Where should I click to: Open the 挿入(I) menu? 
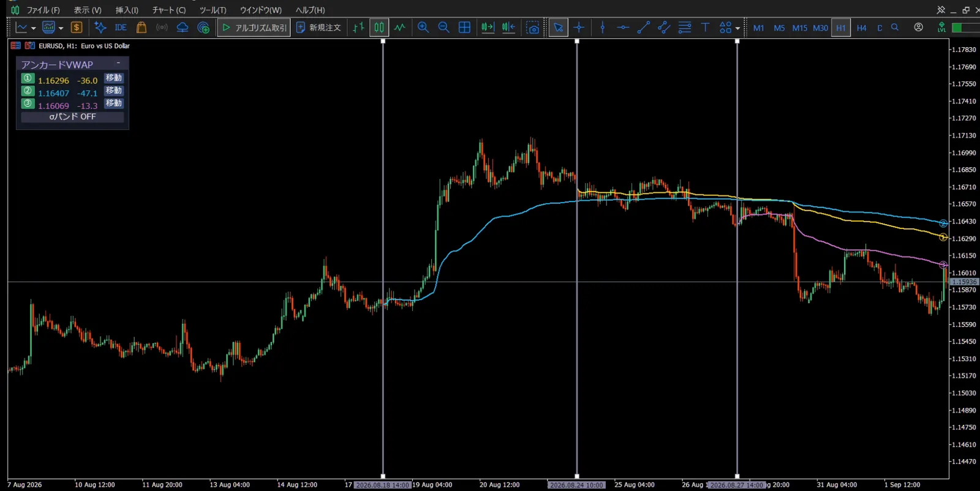127,10
